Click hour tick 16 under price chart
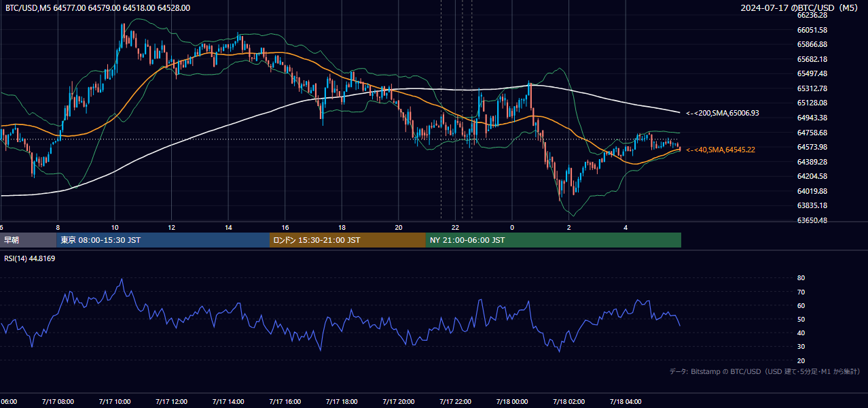 point(285,227)
